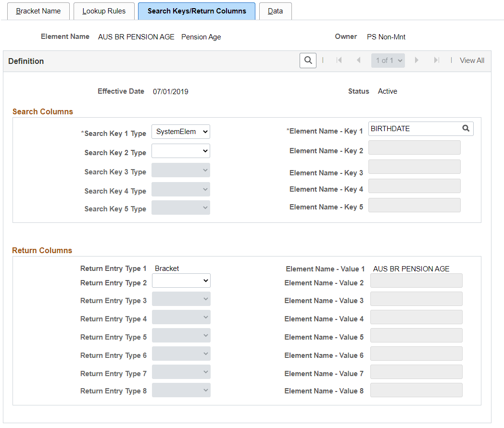504x428 pixels.
Task: Click the Definition search magnifier icon
Action: [308, 61]
